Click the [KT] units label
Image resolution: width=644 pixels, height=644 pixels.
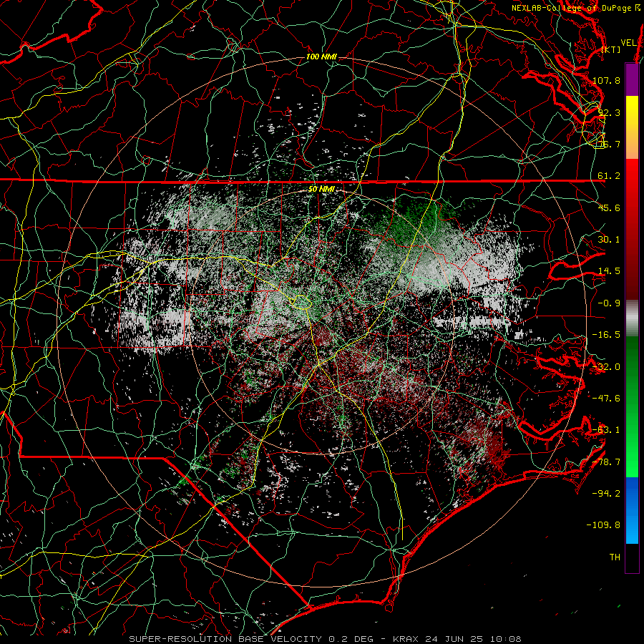610,49
